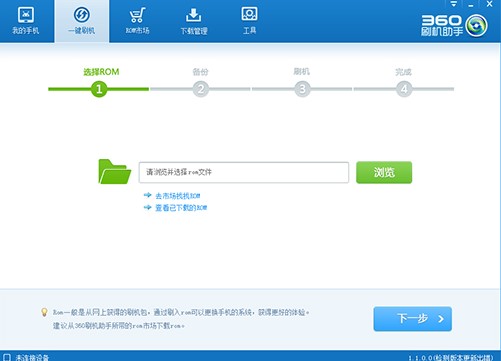This screenshot has height=361, width=501.
Task: Click step 2 备份 circle
Action: (x=201, y=89)
